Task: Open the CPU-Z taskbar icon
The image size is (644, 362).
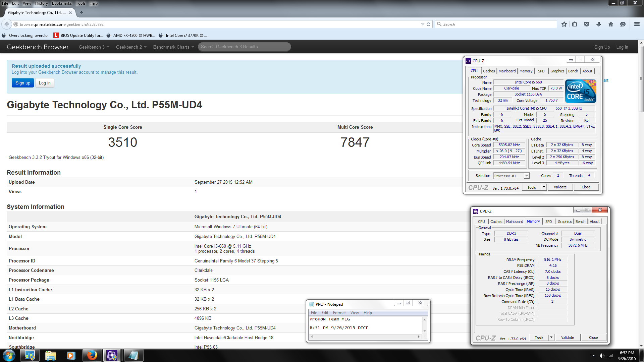Action: [112, 355]
